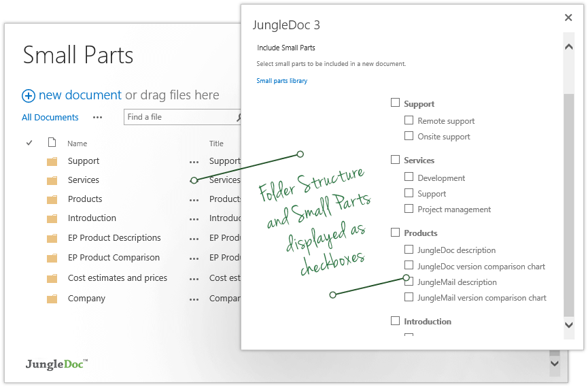The image size is (588, 387).
Task: Click the 'Services' folder name
Action: [x=84, y=180]
